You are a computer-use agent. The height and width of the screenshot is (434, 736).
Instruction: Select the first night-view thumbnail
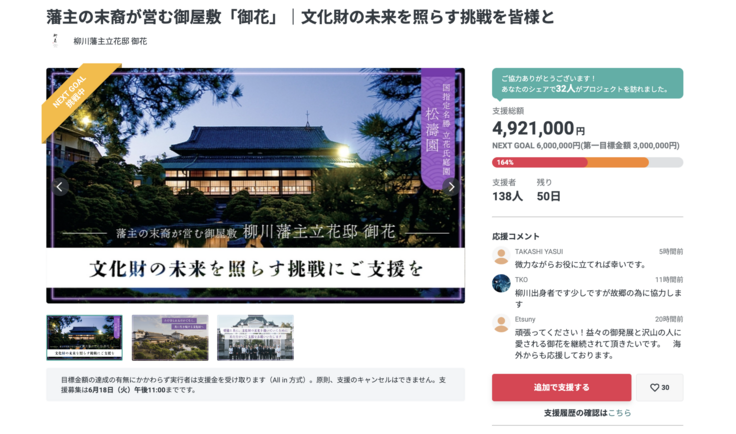point(84,338)
